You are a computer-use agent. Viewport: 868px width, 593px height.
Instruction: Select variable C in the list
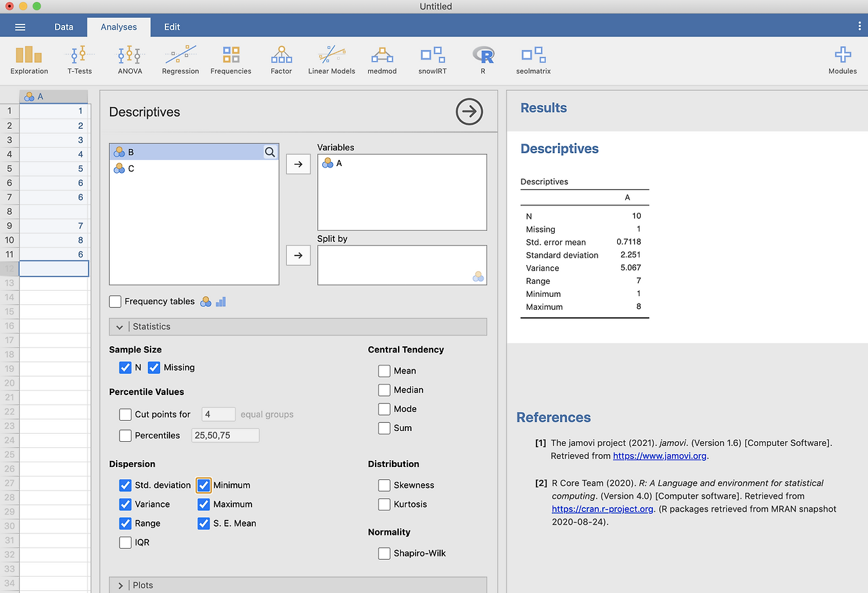194,169
